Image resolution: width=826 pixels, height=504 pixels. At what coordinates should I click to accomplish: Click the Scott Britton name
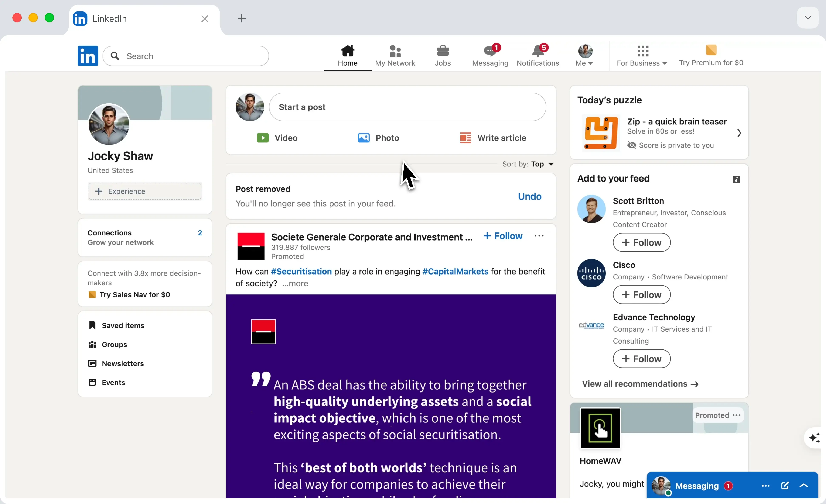[x=638, y=201]
